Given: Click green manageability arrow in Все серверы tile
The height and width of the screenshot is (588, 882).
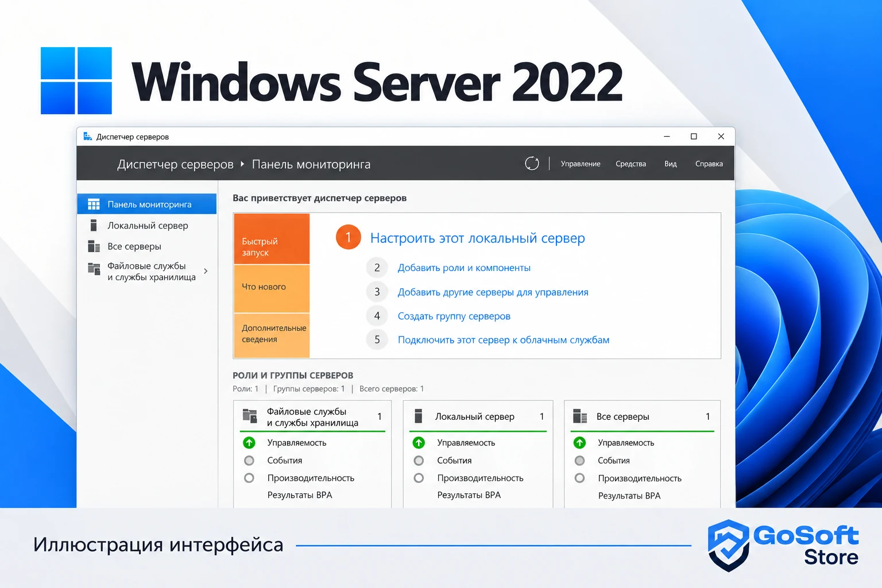Looking at the screenshot, I should (579, 443).
